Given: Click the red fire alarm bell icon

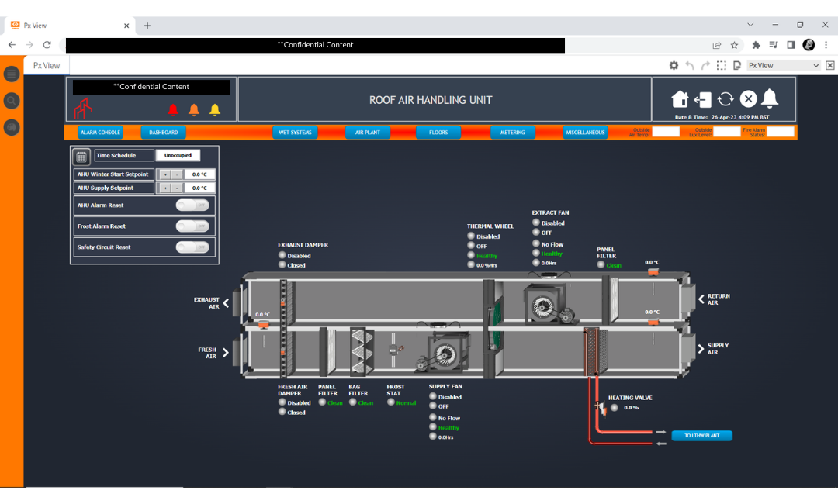Looking at the screenshot, I should (172, 109).
